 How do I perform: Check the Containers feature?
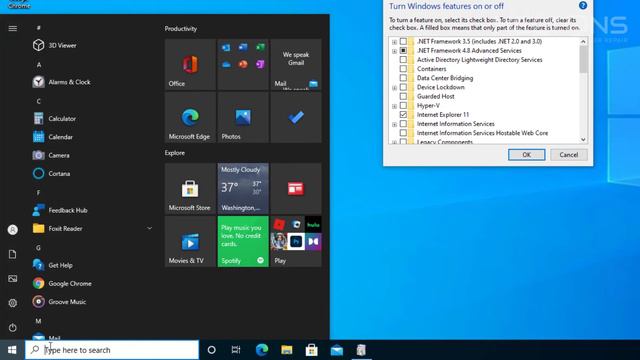click(x=403, y=69)
